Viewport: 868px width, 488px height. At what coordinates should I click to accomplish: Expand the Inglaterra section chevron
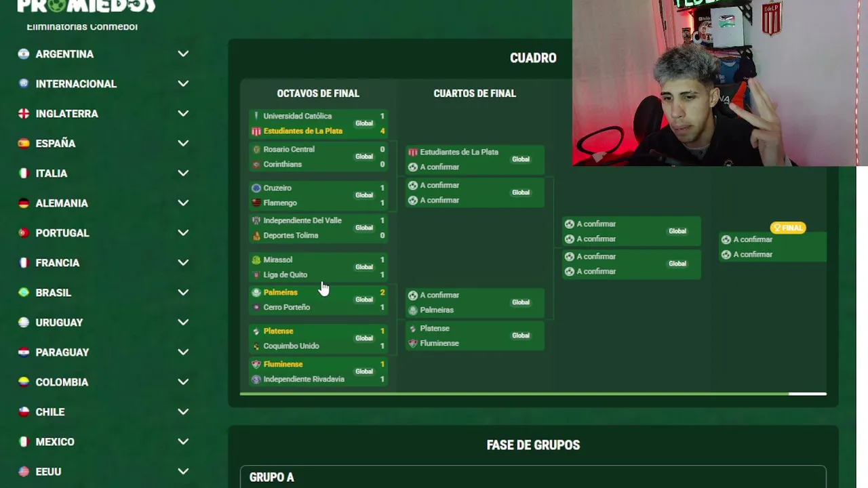pyautogui.click(x=183, y=114)
